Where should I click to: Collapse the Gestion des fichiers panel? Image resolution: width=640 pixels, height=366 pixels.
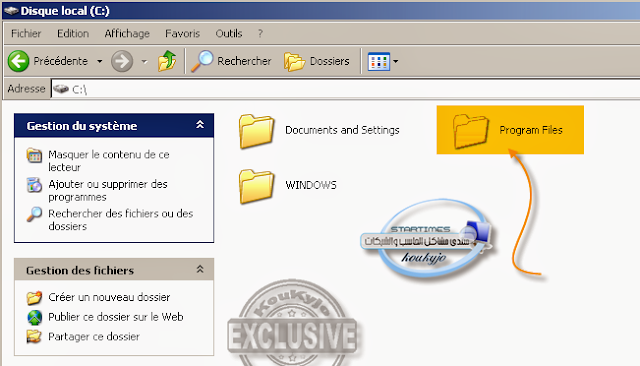(200, 269)
